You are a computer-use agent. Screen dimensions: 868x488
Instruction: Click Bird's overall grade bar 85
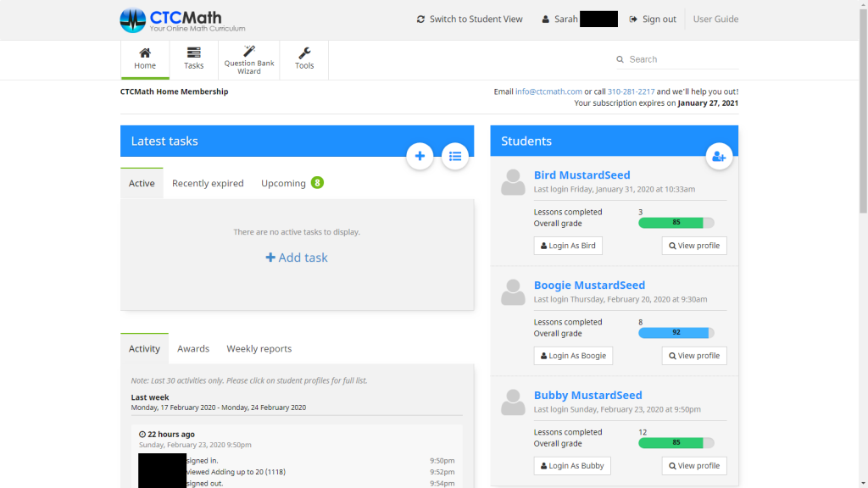click(x=676, y=223)
